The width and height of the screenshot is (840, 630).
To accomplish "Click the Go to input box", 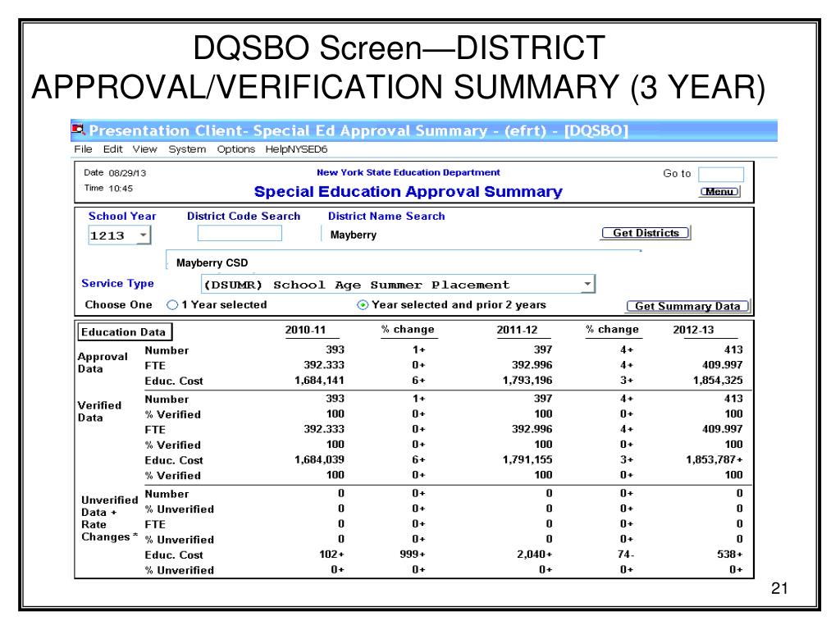I will click(720, 174).
